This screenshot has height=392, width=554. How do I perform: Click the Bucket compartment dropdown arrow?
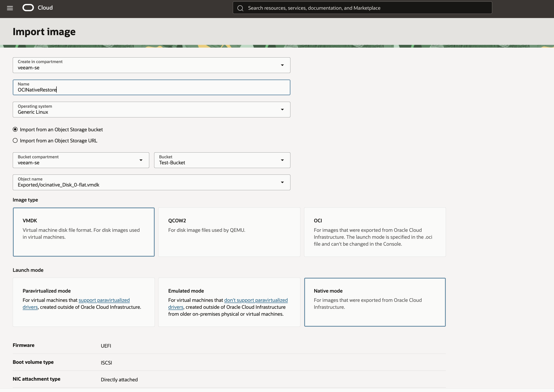point(141,160)
